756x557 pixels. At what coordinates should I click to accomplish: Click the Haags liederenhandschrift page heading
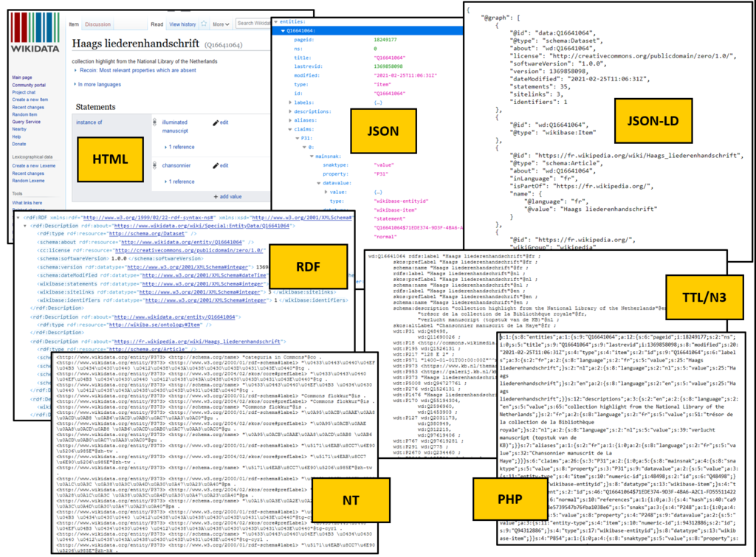136,44
